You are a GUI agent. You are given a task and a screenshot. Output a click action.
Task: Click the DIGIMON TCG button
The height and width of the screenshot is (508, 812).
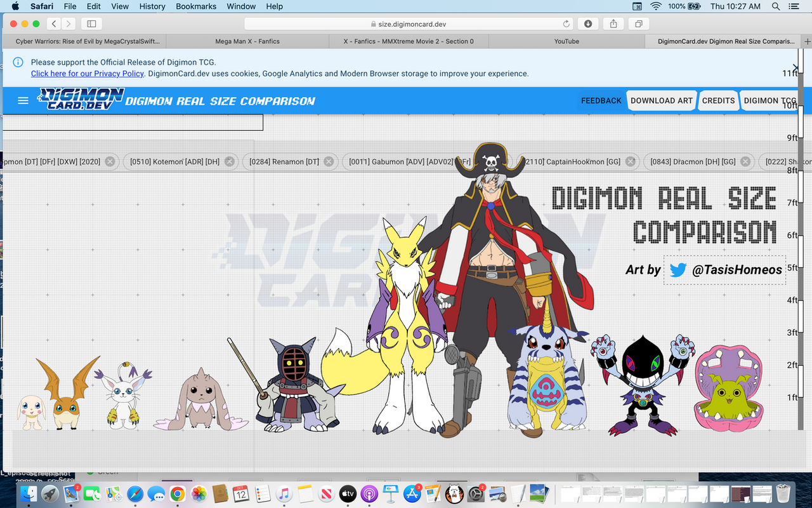point(769,100)
